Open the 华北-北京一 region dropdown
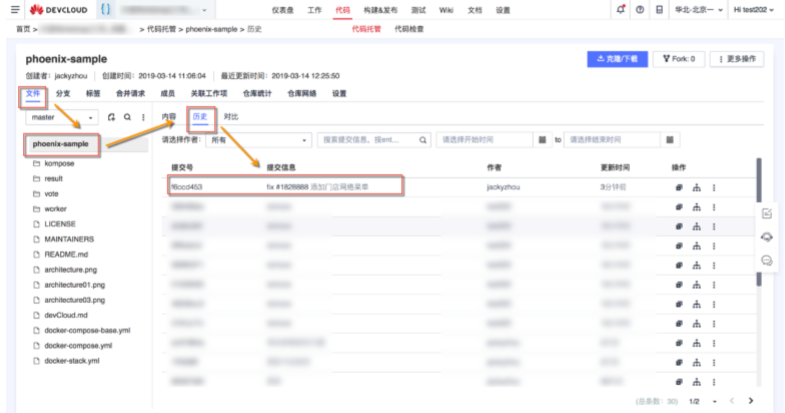This screenshot has width=785, height=413. 698,10
